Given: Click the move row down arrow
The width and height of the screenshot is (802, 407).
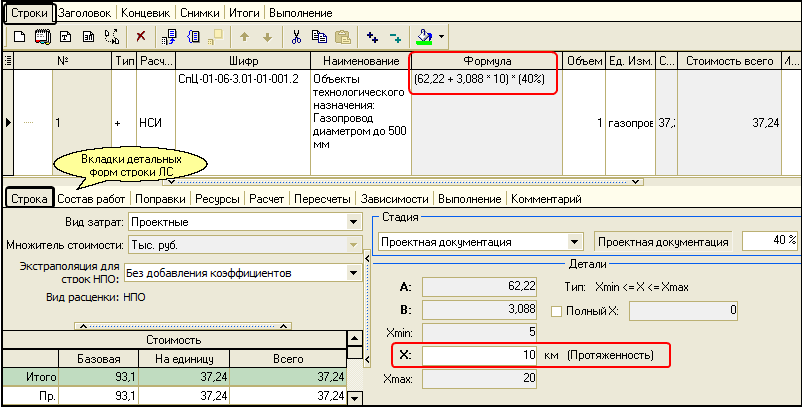Looking at the screenshot, I should tap(266, 37).
